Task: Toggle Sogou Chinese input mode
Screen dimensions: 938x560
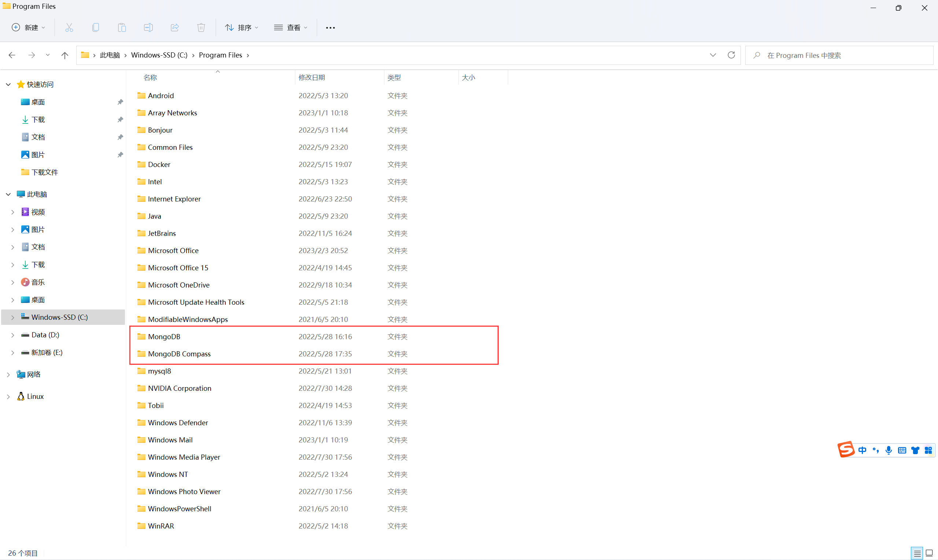Action: click(x=863, y=450)
